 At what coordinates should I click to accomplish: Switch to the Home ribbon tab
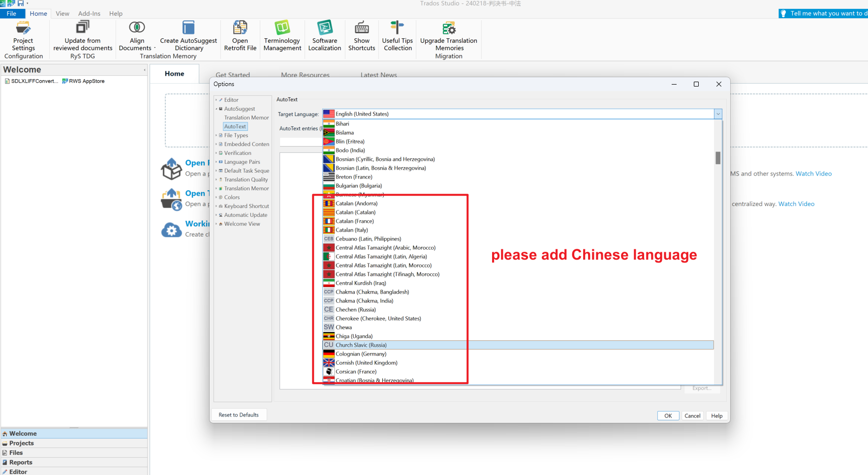point(38,14)
